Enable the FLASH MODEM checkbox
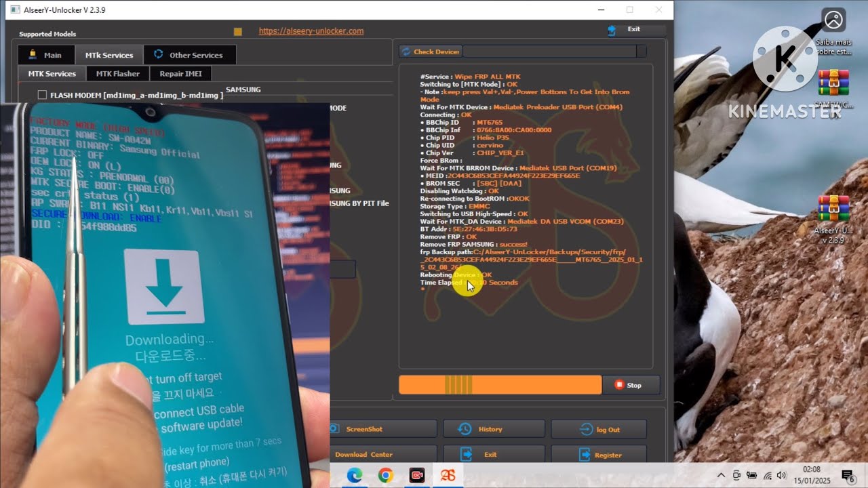 pyautogui.click(x=42, y=96)
